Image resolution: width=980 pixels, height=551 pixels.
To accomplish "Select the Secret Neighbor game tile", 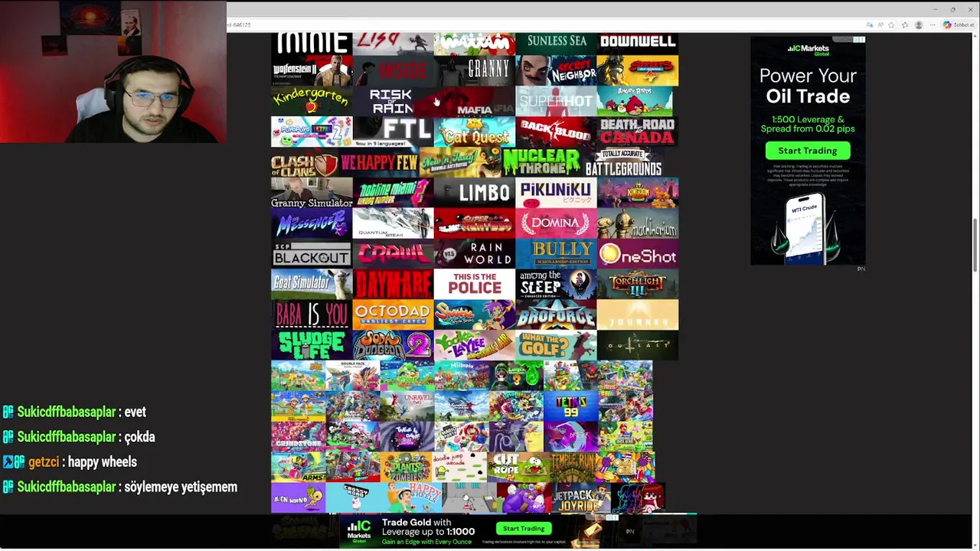I will coord(556,71).
